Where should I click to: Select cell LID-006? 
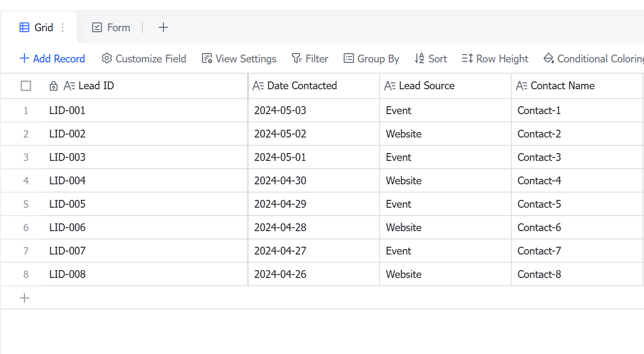(145, 227)
